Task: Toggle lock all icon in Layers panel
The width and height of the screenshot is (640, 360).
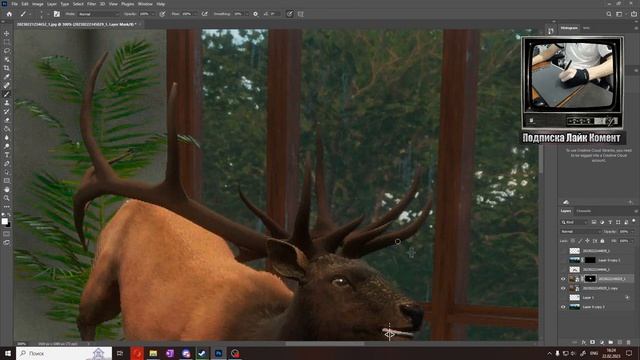Action: (602, 241)
